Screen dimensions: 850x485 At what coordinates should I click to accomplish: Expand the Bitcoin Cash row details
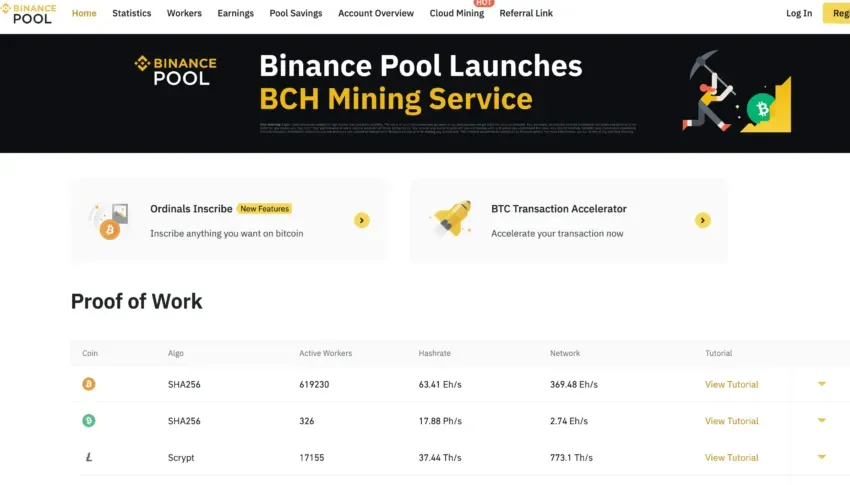(822, 421)
